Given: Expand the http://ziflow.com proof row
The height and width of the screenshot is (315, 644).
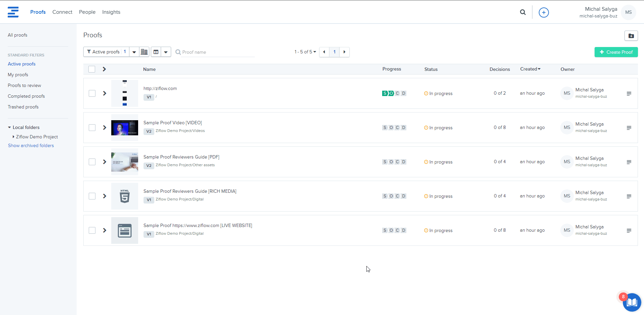Looking at the screenshot, I should pyautogui.click(x=105, y=93).
